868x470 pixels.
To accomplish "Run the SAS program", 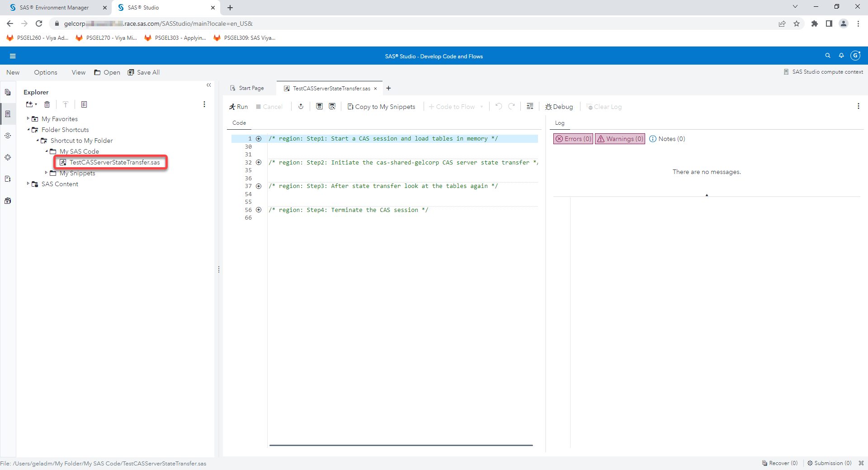I will tap(238, 107).
